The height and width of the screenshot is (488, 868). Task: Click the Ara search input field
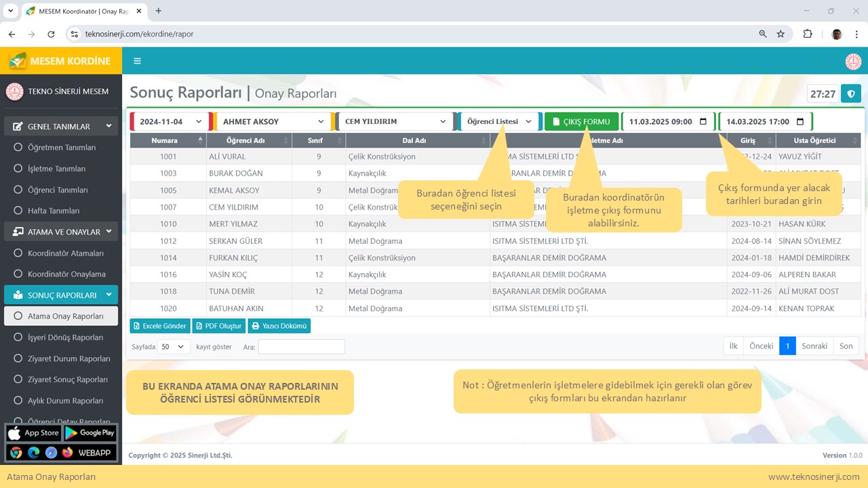301,346
